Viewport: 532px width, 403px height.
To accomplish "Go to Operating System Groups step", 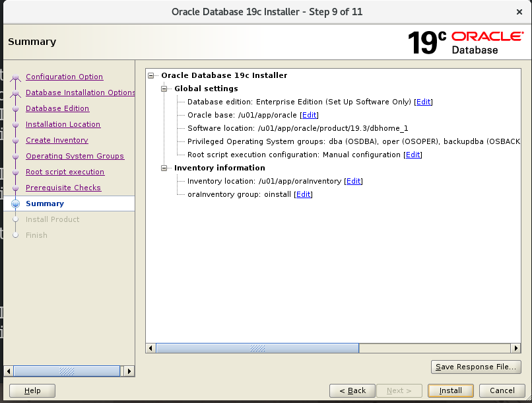I will tap(75, 156).
